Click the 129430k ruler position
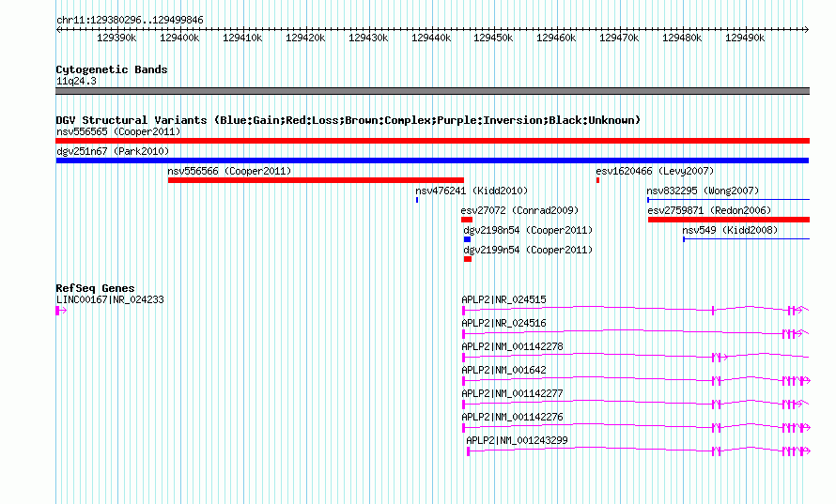This screenshot has width=836, height=504. (x=368, y=38)
